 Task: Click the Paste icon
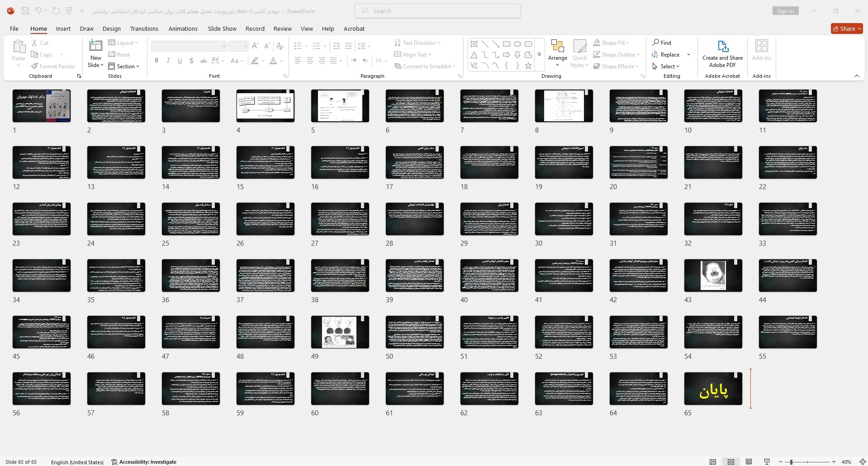19,46
